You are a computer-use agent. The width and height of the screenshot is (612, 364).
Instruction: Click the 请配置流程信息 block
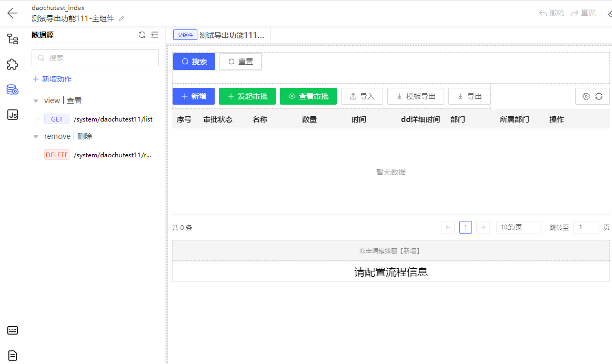(390, 271)
